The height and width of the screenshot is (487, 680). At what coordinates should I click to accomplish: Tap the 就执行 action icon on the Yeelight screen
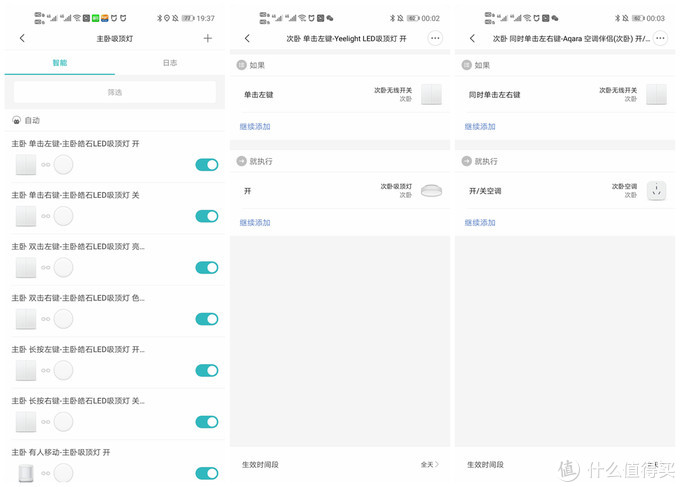pyautogui.click(x=242, y=161)
